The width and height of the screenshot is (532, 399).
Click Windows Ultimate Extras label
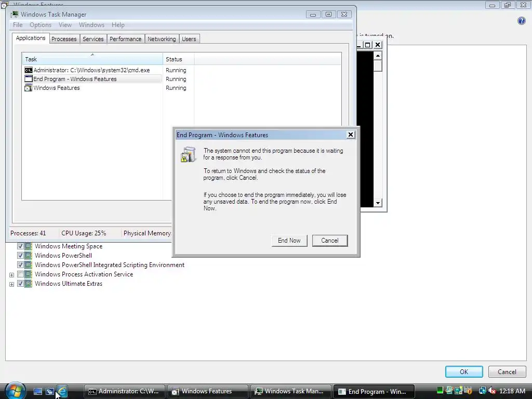(69, 284)
